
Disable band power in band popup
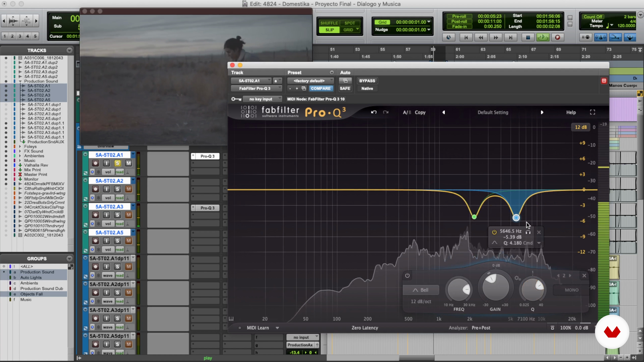click(x=494, y=232)
